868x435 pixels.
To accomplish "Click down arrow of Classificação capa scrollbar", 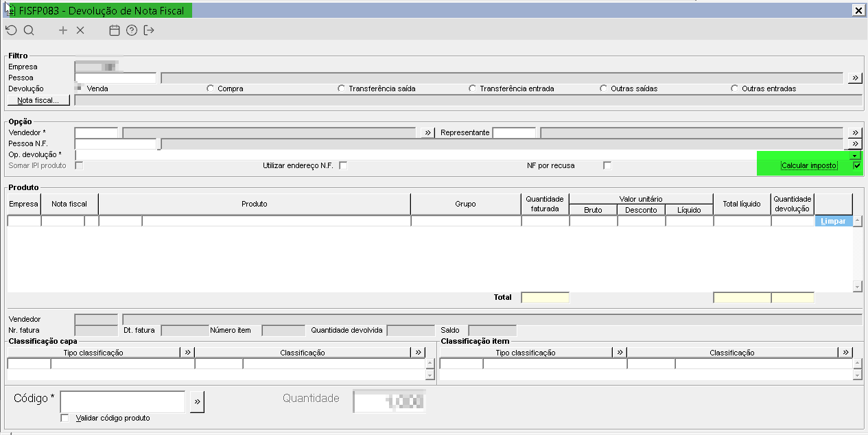I will (430, 375).
